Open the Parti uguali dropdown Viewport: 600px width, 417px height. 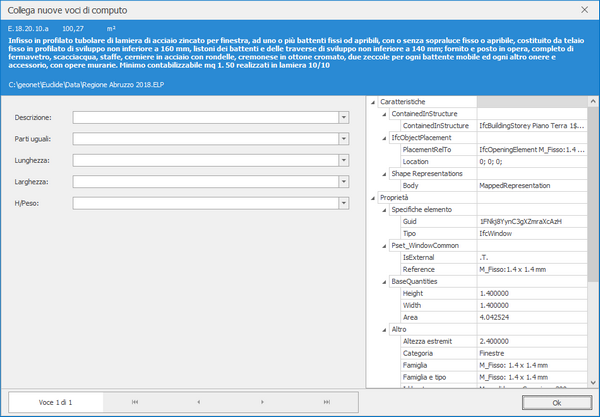coord(344,138)
